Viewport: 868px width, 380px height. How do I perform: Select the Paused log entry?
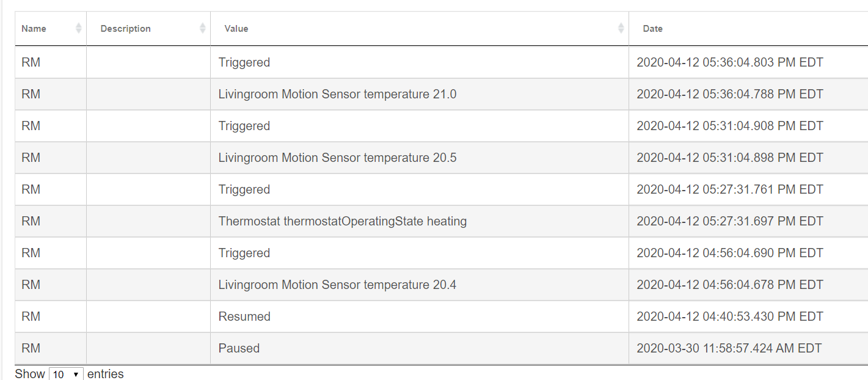point(239,348)
